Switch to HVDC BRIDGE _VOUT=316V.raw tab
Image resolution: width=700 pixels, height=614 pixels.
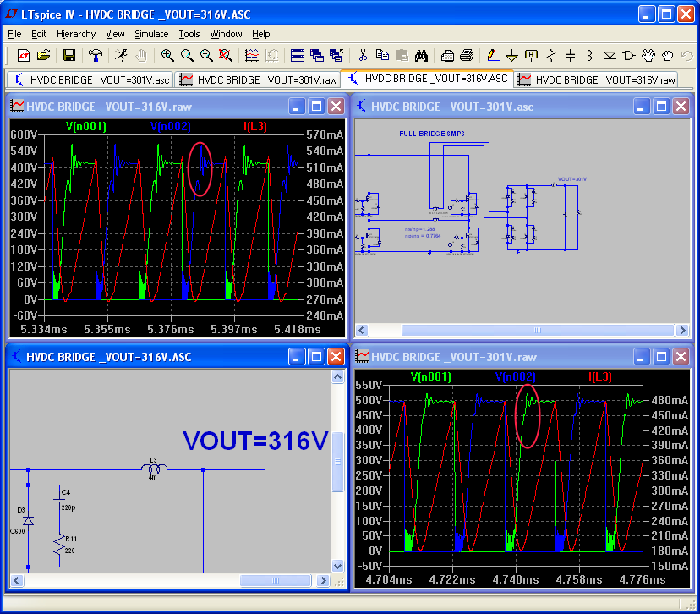[x=596, y=80]
